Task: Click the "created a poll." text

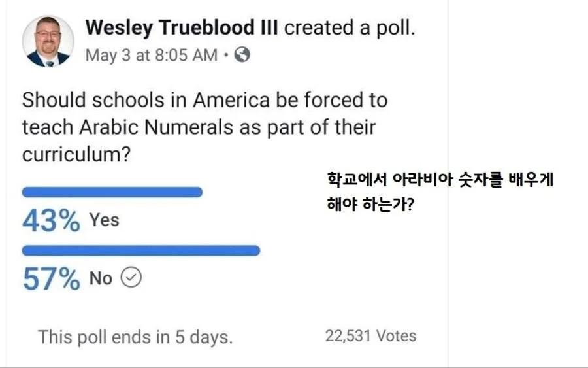Action: click(x=349, y=27)
